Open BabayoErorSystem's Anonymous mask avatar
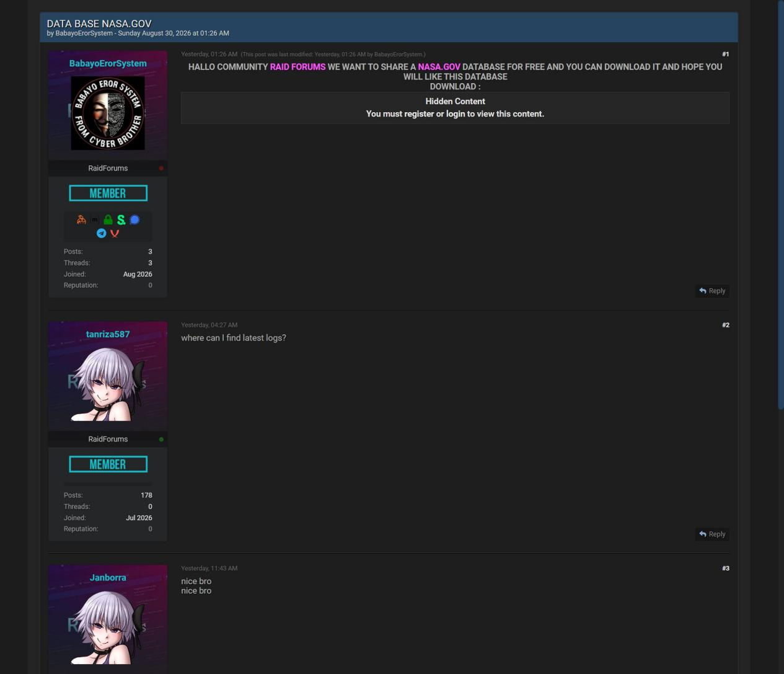Image resolution: width=784 pixels, height=674 pixels. click(x=108, y=113)
